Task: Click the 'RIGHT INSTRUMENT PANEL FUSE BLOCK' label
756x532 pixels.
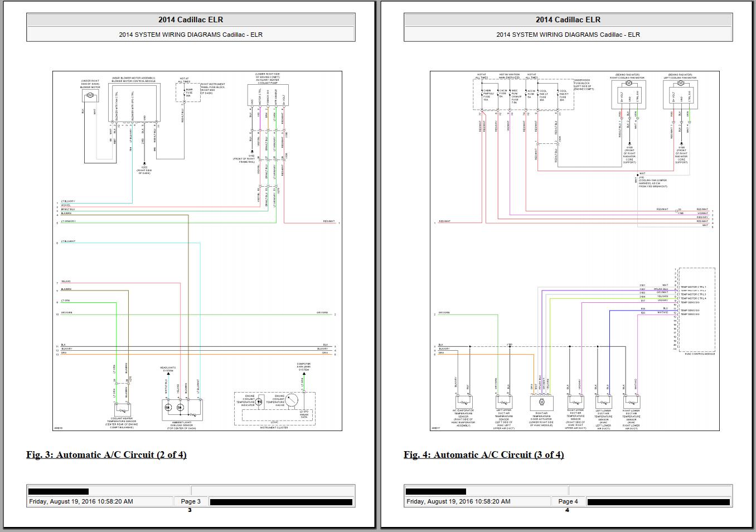Action: click(x=214, y=87)
